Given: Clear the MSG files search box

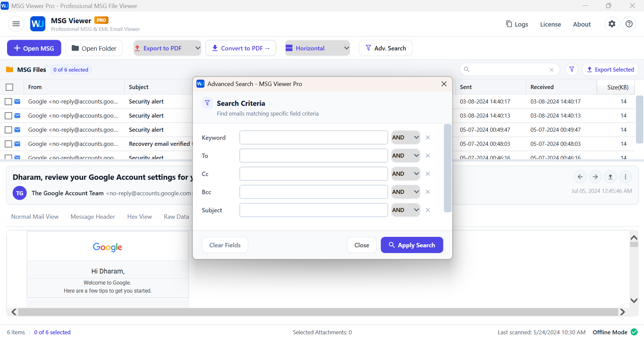Looking at the screenshot, I should tap(551, 70).
